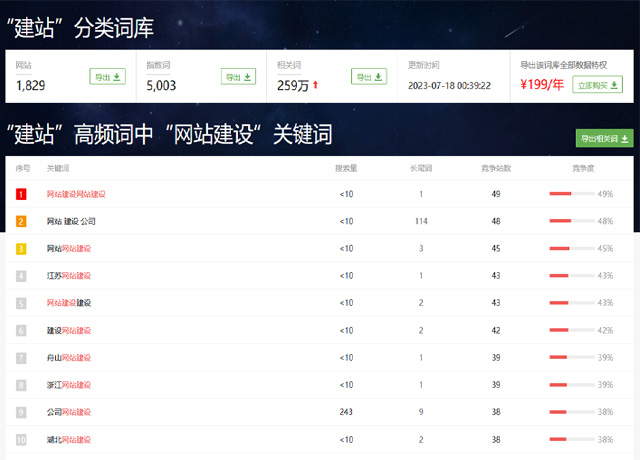The height and width of the screenshot is (460, 640).
Task: Click the yellow rank 3 badge
Action: tap(22, 248)
